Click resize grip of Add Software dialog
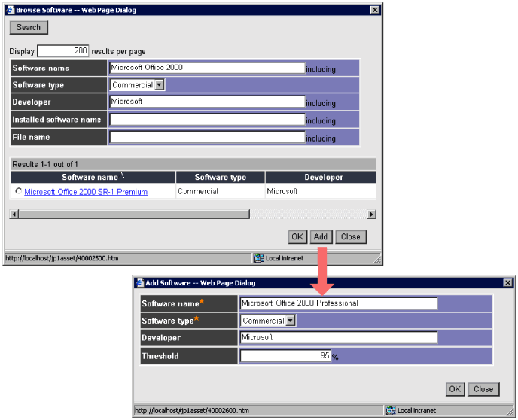 click(x=510, y=411)
